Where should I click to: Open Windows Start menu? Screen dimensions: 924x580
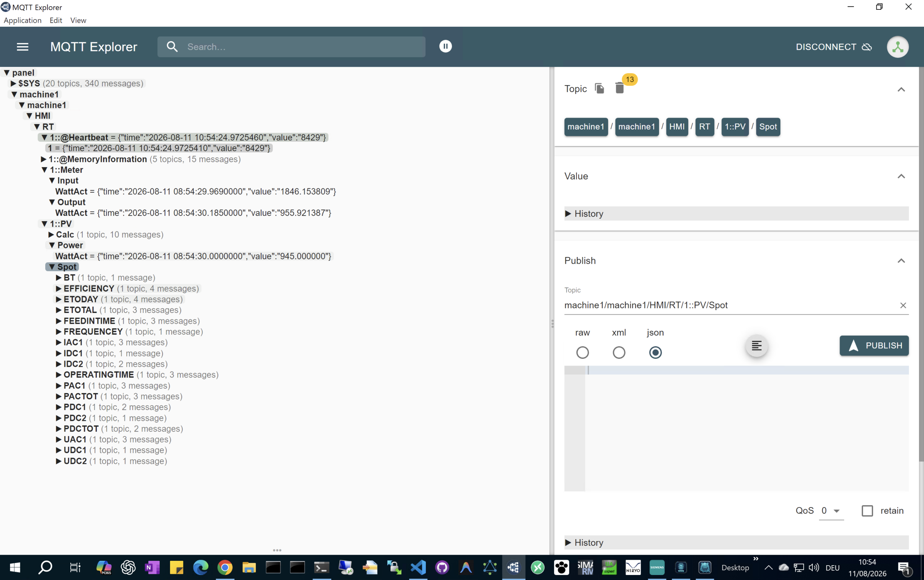(x=15, y=567)
